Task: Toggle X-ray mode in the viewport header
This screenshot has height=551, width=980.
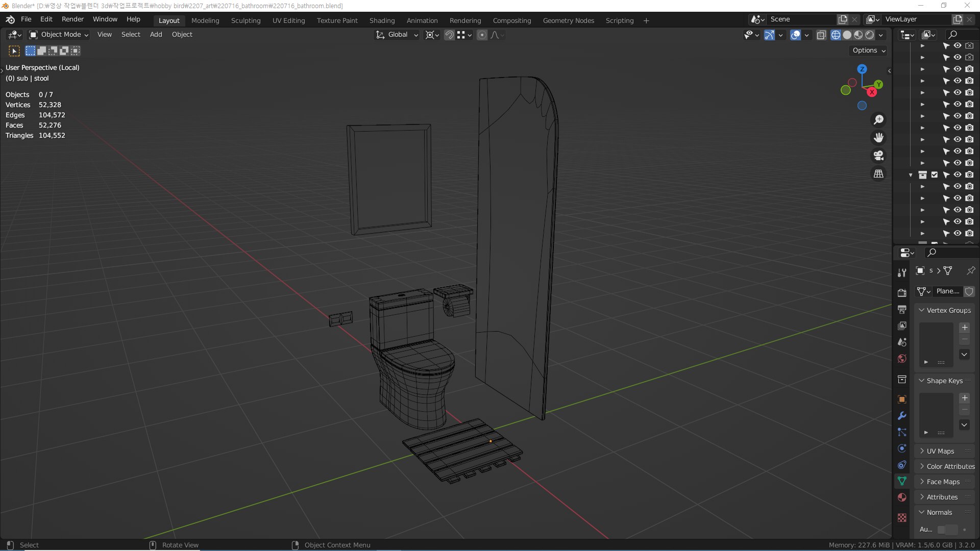Action: click(821, 35)
